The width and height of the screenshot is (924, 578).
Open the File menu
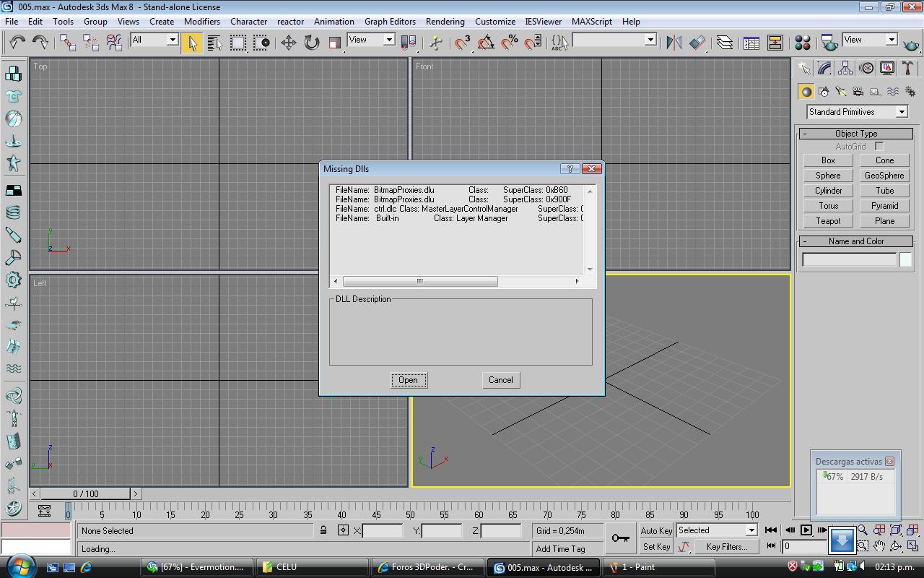pyautogui.click(x=12, y=22)
